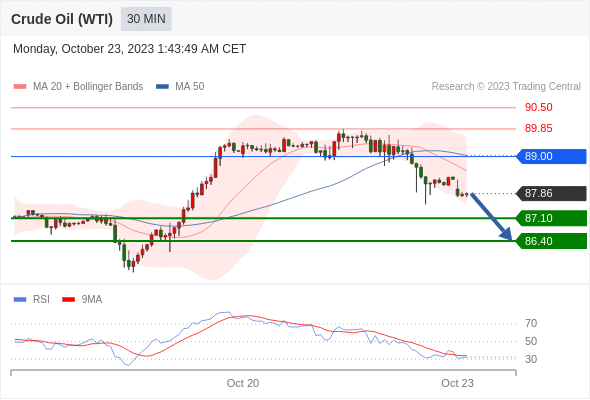
Task: Select the blue 89.00 pivot price tag
Action: coord(551,156)
